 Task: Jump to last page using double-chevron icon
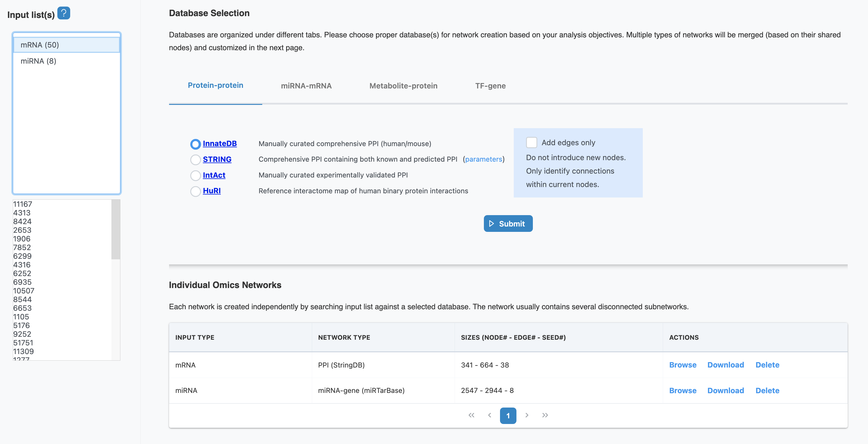click(x=545, y=415)
